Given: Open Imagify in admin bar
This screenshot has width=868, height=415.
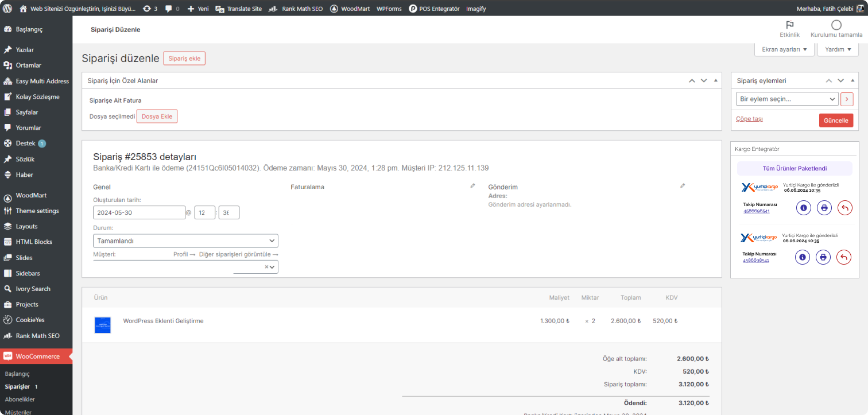Looking at the screenshot, I should pyautogui.click(x=476, y=9).
